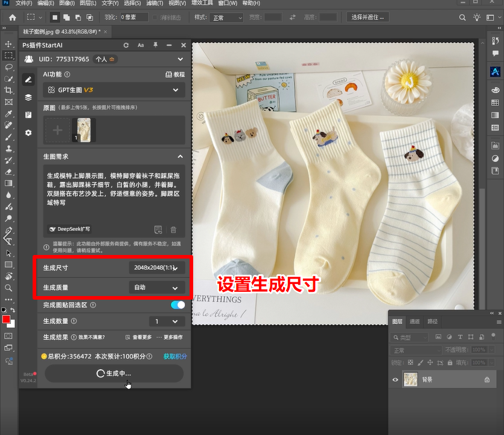The width and height of the screenshot is (504, 435).
Task: Click the 生成中 generate button
Action: pyautogui.click(x=114, y=373)
